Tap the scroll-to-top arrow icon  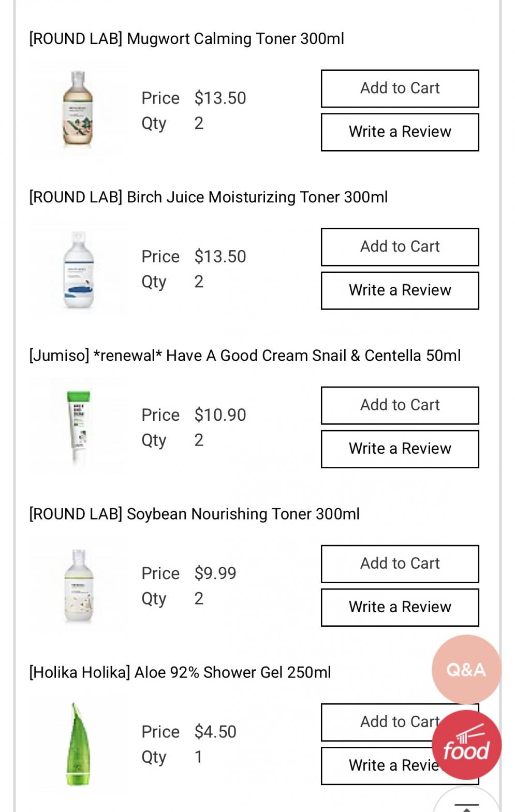click(466, 805)
